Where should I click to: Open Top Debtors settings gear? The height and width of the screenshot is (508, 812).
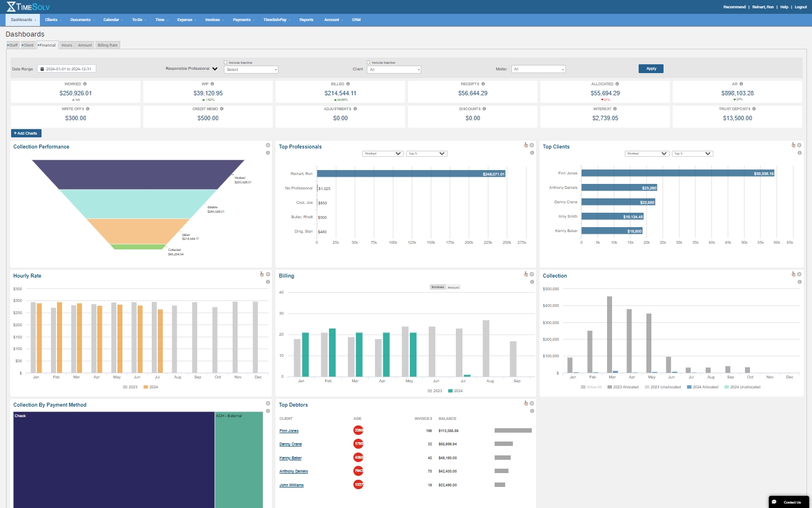(532, 403)
